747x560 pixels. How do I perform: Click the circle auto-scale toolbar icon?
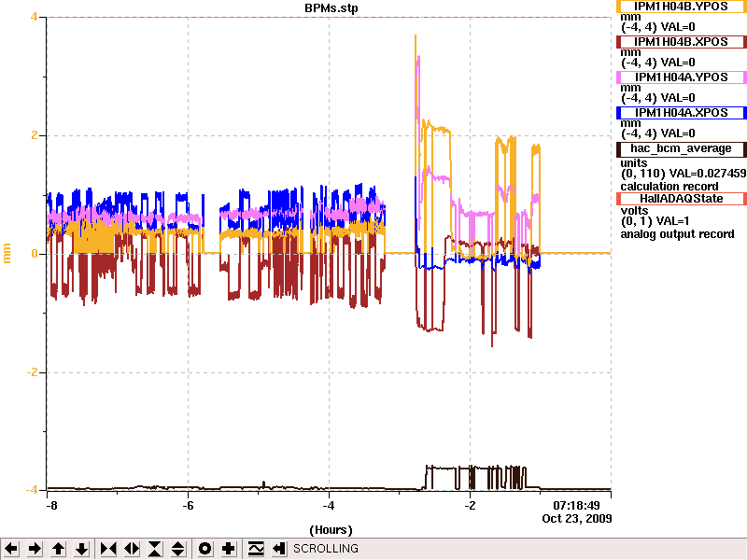[x=205, y=549]
